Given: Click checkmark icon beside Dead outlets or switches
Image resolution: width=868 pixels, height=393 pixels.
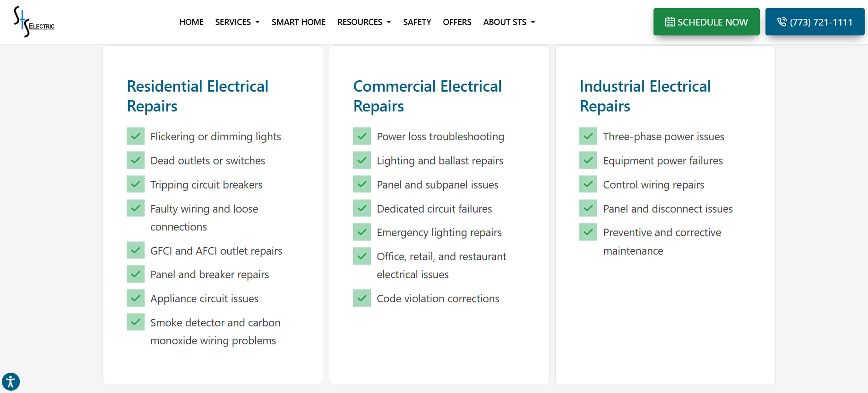Looking at the screenshot, I should (136, 160).
